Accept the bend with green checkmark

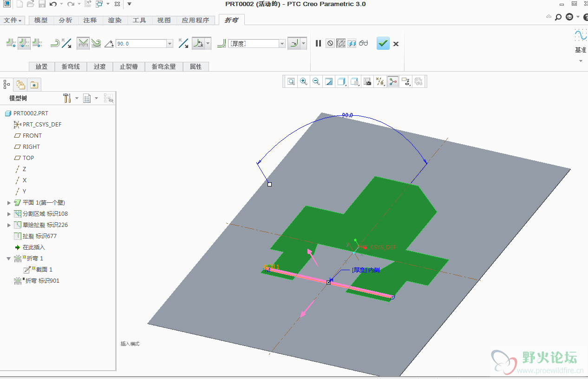tap(383, 43)
